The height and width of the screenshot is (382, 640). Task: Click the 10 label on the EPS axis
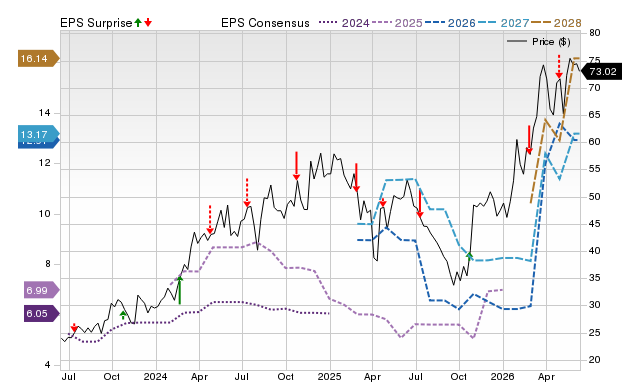click(44, 213)
